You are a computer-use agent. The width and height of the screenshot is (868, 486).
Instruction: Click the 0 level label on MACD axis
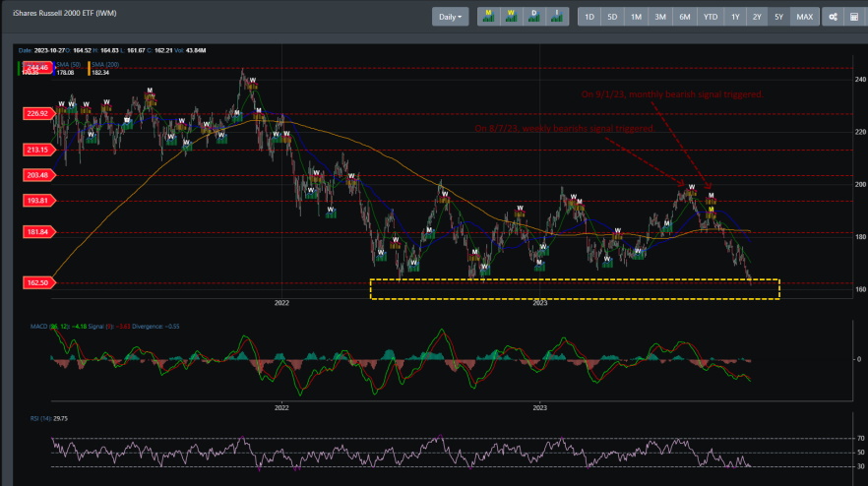(x=858, y=359)
